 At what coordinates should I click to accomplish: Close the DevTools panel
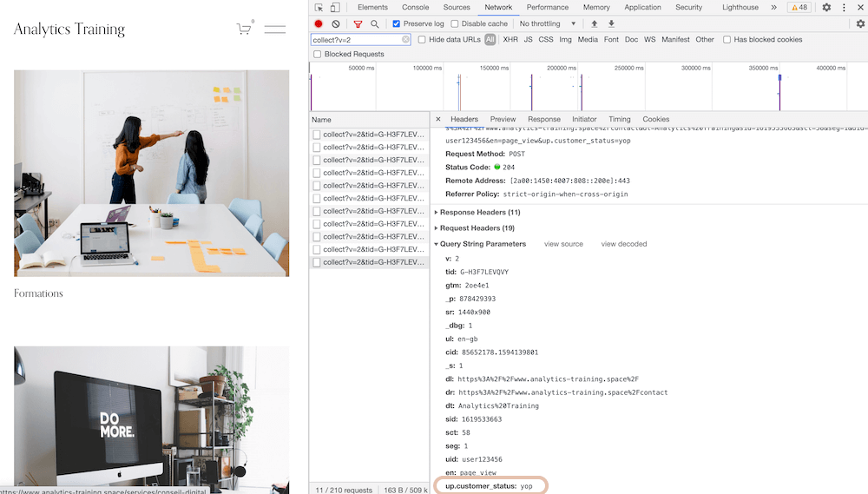(x=860, y=7)
